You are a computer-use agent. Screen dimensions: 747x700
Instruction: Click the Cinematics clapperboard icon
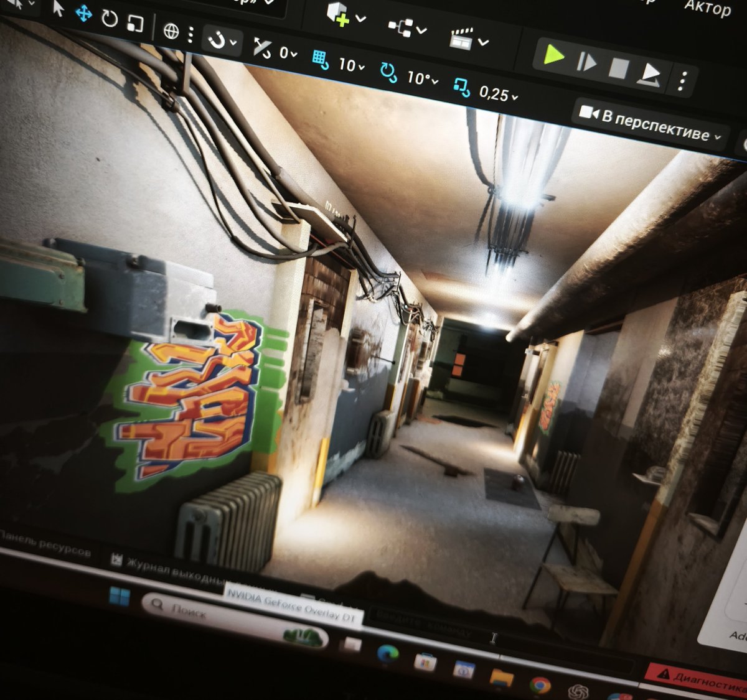click(x=461, y=39)
